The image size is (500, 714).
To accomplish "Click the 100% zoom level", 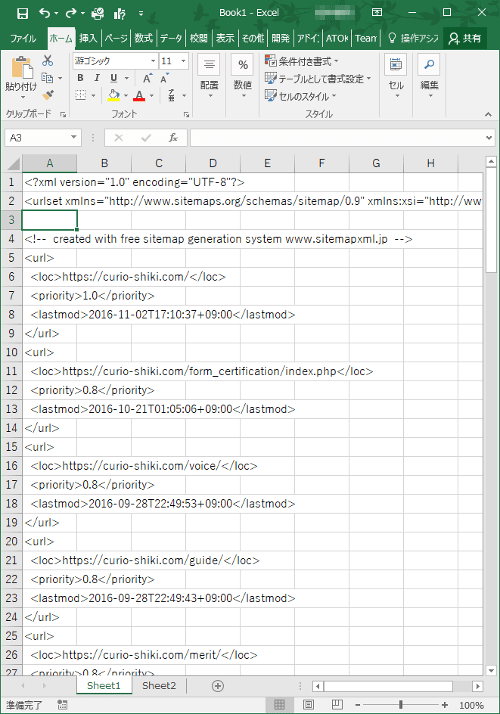I will (471, 705).
